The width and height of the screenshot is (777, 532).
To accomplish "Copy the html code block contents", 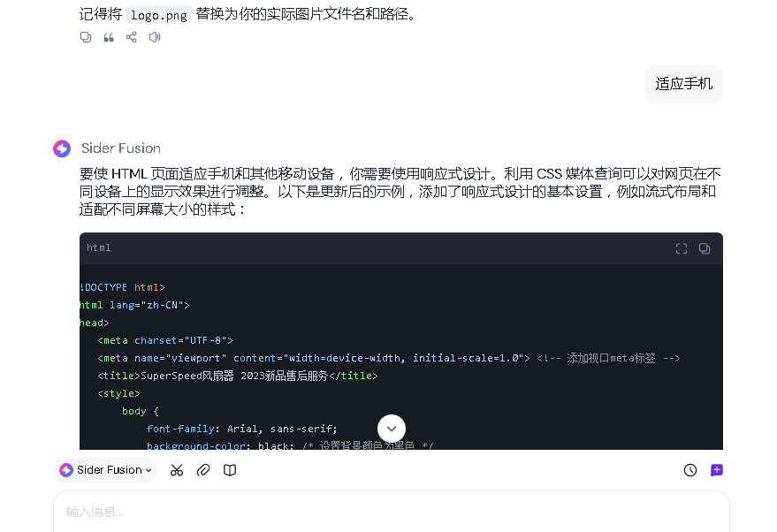I will click(705, 248).
